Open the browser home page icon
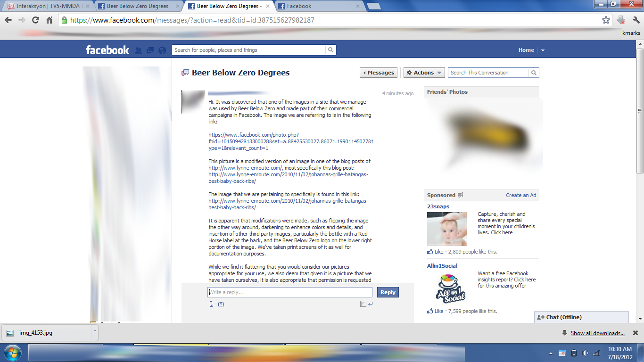 pos(49,20)
